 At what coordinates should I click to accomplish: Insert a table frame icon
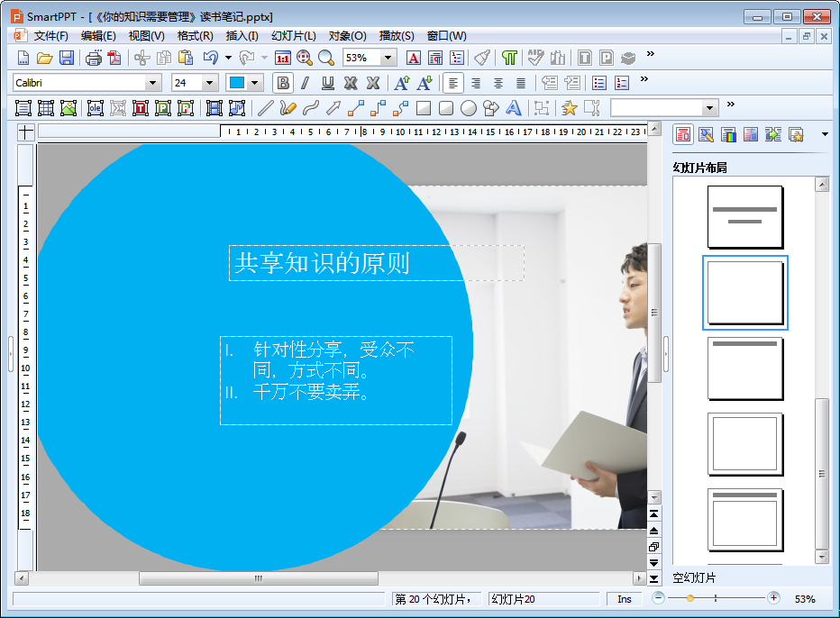coord(46,108)
